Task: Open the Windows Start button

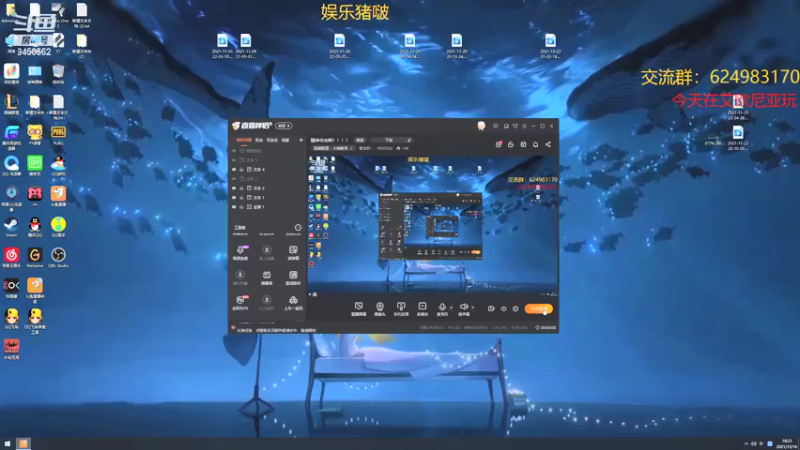Action: (7, 444)
